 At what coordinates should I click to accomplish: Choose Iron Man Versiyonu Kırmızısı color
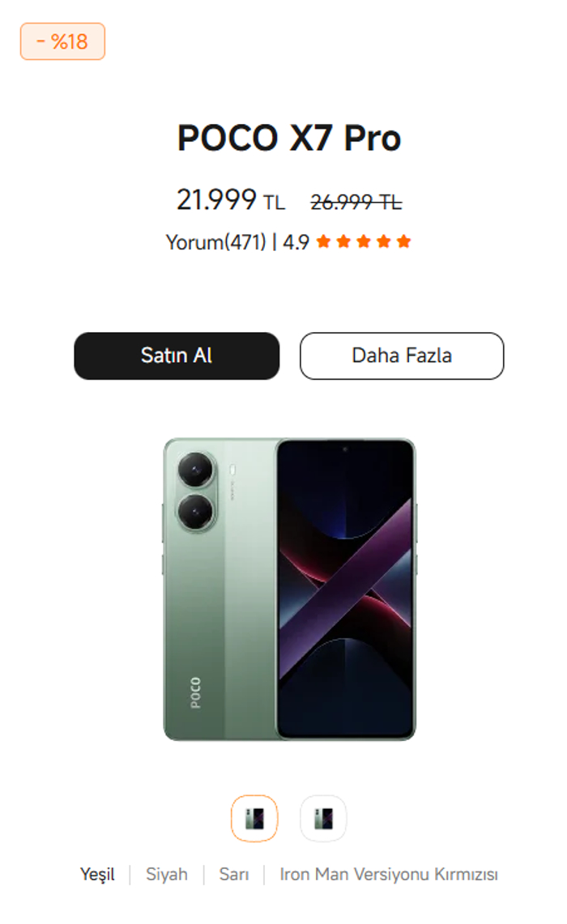[389, 874]
